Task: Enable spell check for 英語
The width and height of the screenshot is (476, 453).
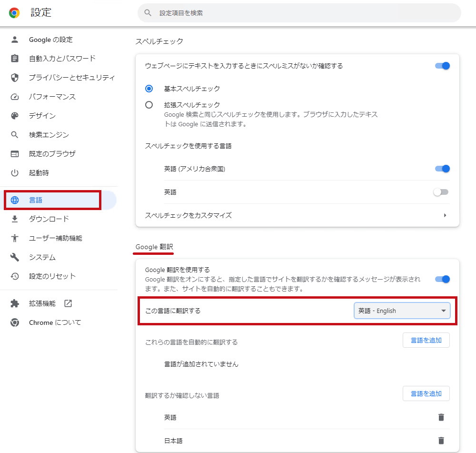Action: coord(441,192)
